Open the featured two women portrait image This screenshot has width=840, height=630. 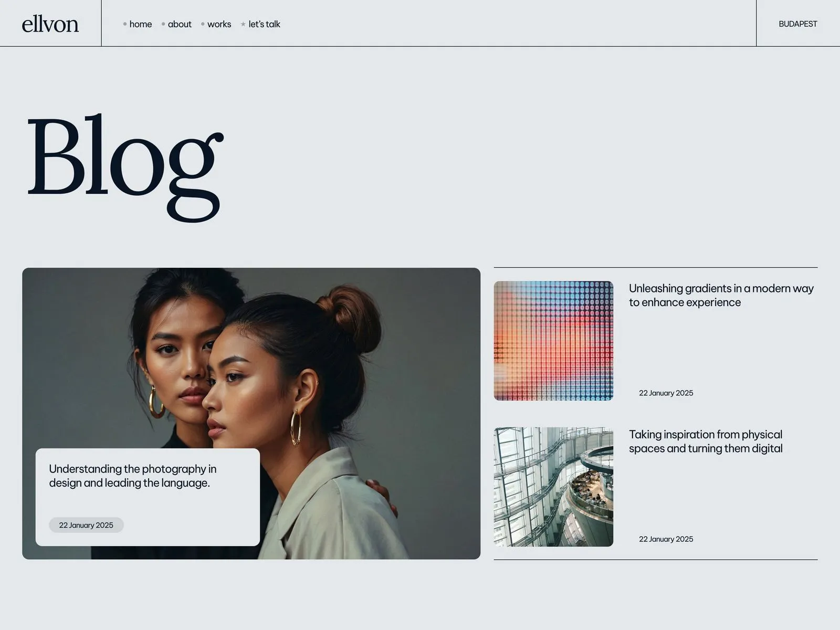(x=251, y=413)
